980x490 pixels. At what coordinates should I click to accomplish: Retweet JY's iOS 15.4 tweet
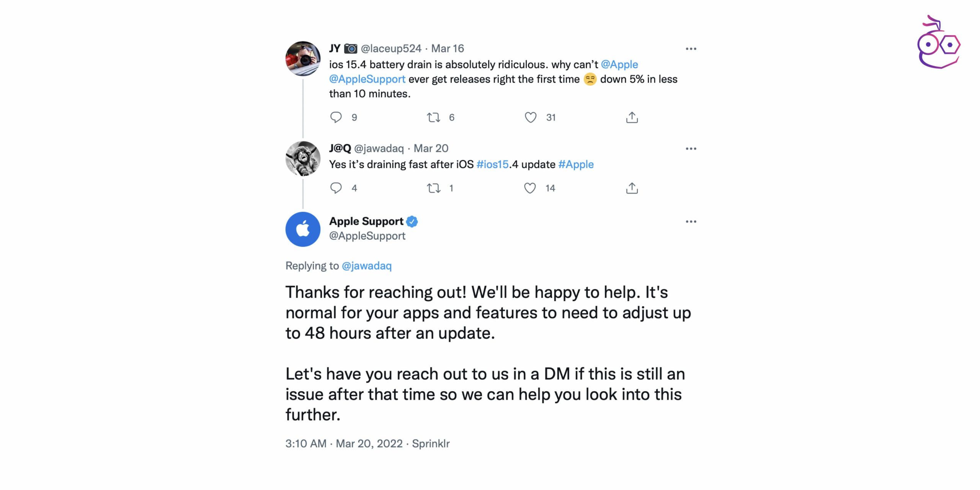433,117
